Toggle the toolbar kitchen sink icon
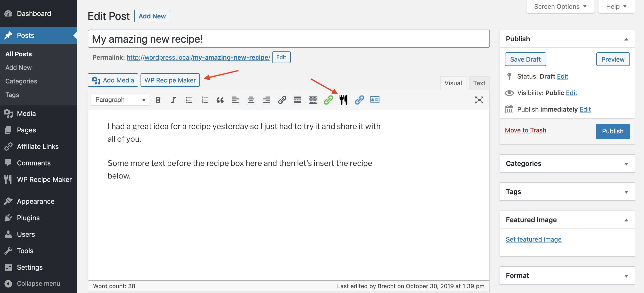 click(313, 100)
